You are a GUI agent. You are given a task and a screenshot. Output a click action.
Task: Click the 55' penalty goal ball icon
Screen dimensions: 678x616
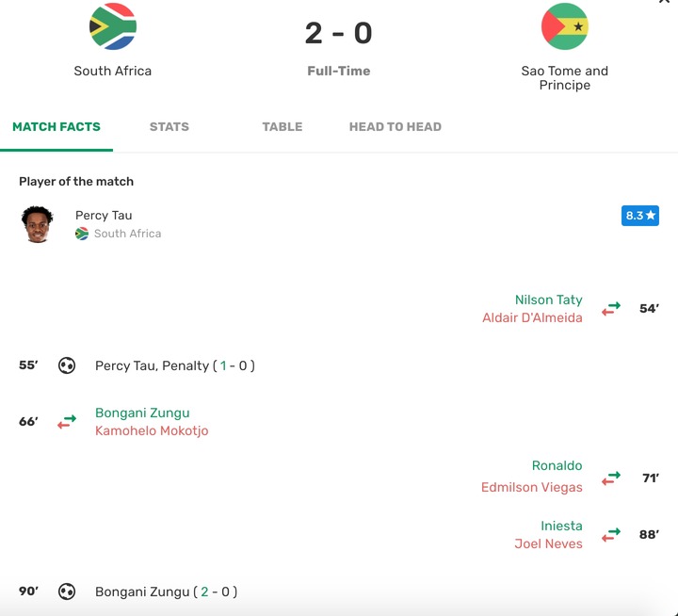pyautogui.click(x=67, y=365)
